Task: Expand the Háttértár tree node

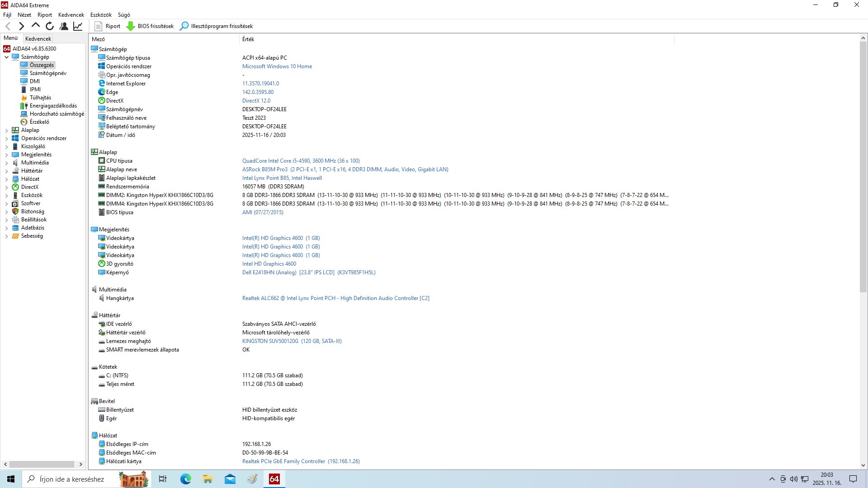Action: pyautogui.click(x=6, y=171)
